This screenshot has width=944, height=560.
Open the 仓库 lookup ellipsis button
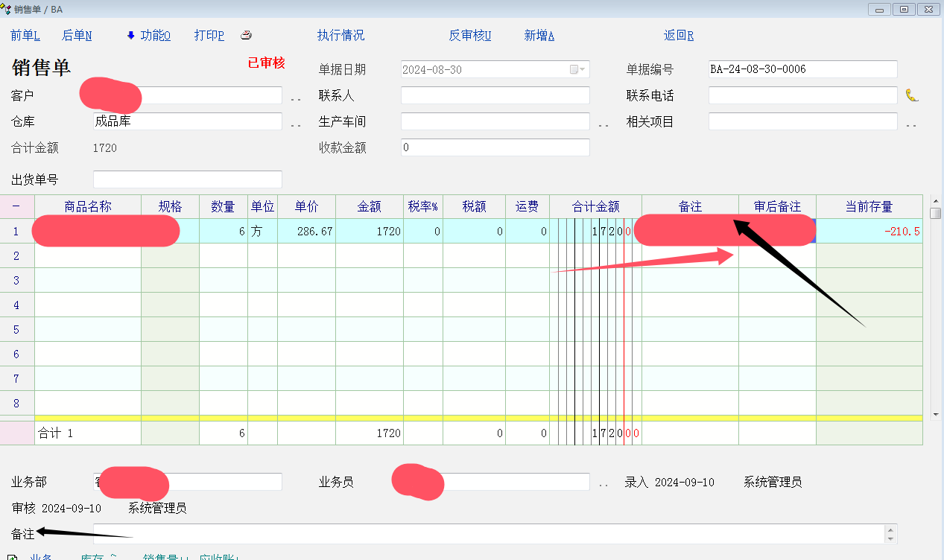pyautogui.click(x=295, y=124)
